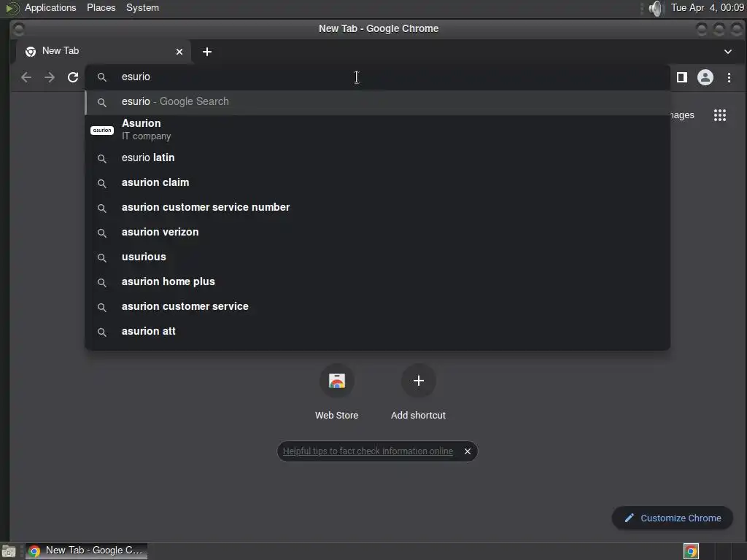747x560 pixels.
Task: Click the Add shortcut plus button
Action: [x=418, y=381]
